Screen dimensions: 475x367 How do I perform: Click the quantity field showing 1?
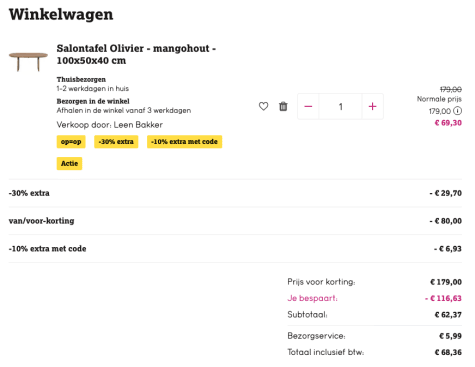click(340, 106)
